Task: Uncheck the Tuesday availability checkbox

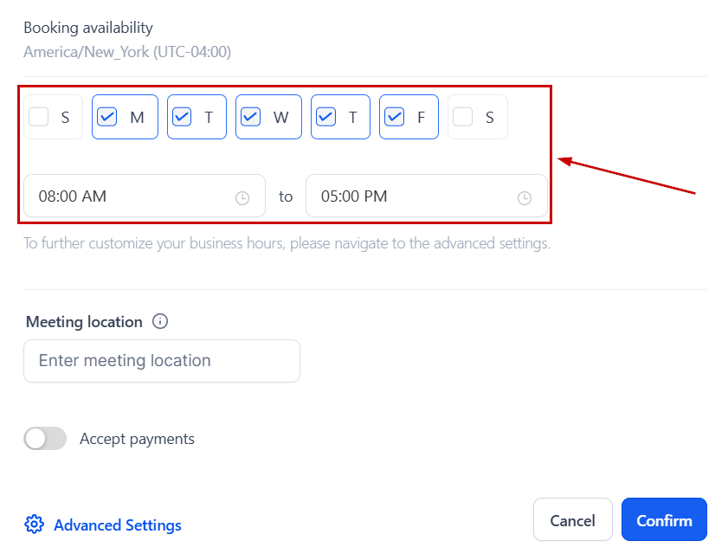Action: pos(182,117)
